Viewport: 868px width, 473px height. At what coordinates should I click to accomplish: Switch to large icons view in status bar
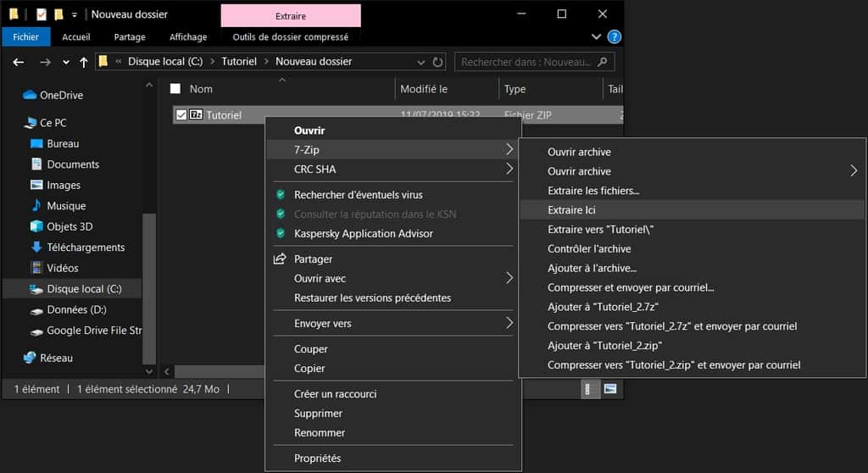[610, 389]
